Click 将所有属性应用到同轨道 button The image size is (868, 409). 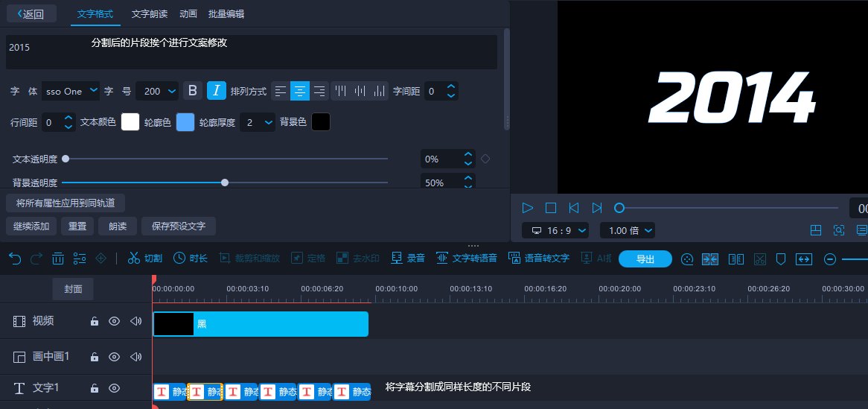66,203
